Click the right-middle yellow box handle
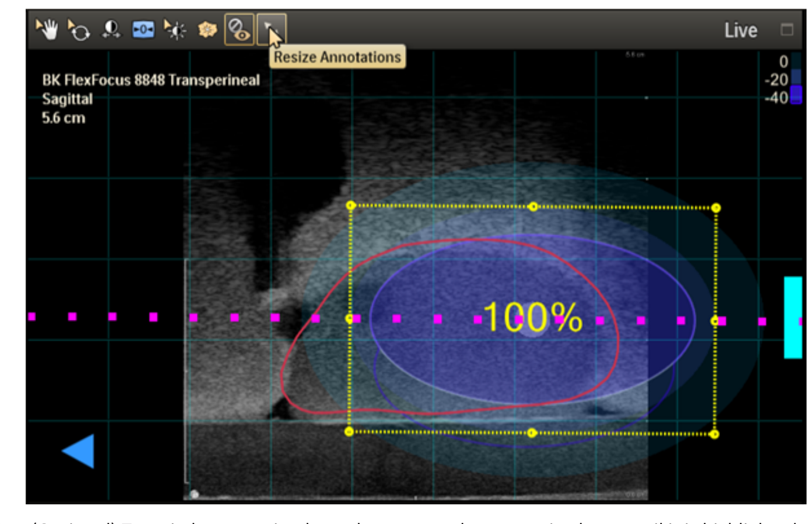Screen dimensions: 812x524 (715, 321)
